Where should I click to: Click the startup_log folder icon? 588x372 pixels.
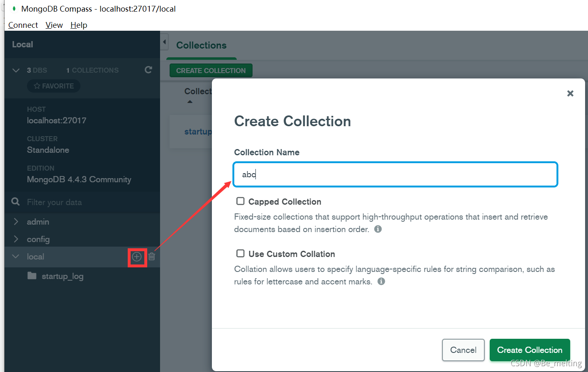(x=32, y=276)
